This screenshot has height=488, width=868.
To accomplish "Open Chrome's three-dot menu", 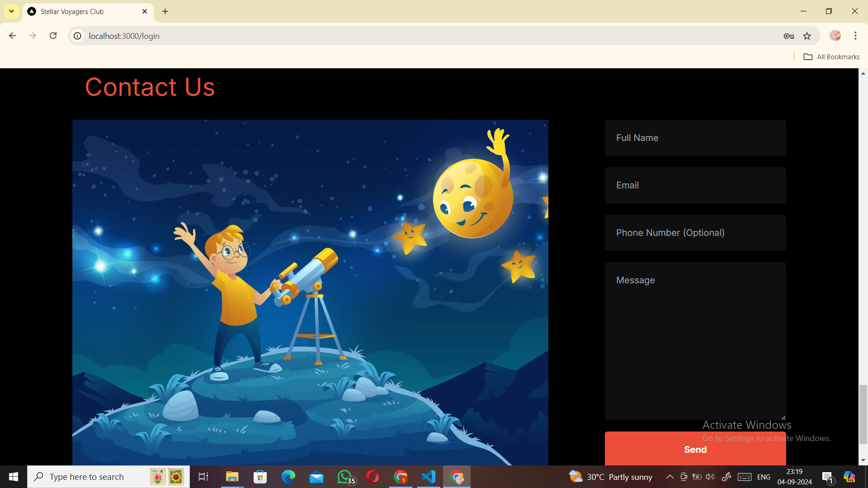I will point(855,36).
